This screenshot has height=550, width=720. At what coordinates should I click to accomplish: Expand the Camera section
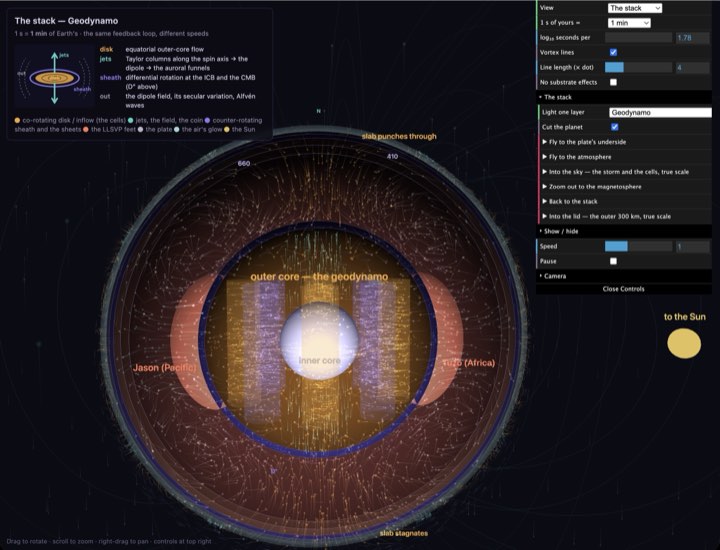click(624, 276)
